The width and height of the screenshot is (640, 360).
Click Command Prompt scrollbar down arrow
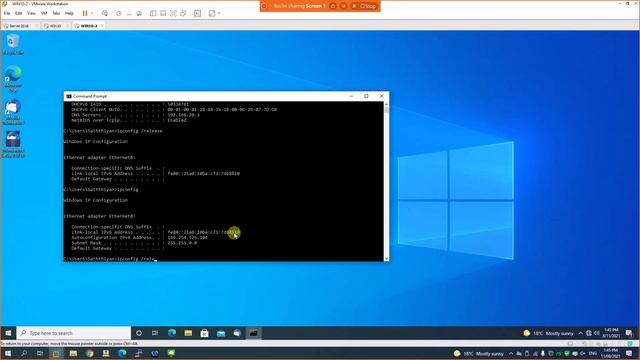pos(386,258)
